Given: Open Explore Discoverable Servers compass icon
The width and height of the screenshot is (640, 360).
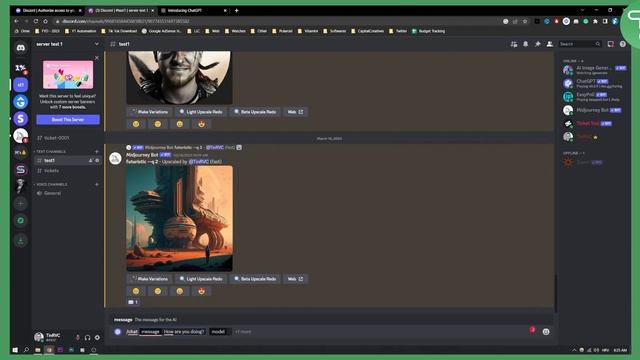Looking at the screenshot, I should pyautogui.click(x=20, y=221).
